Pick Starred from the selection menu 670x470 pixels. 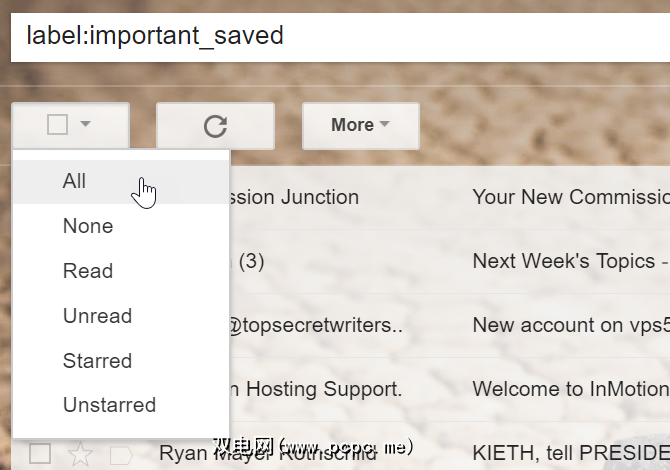[97, 361]
